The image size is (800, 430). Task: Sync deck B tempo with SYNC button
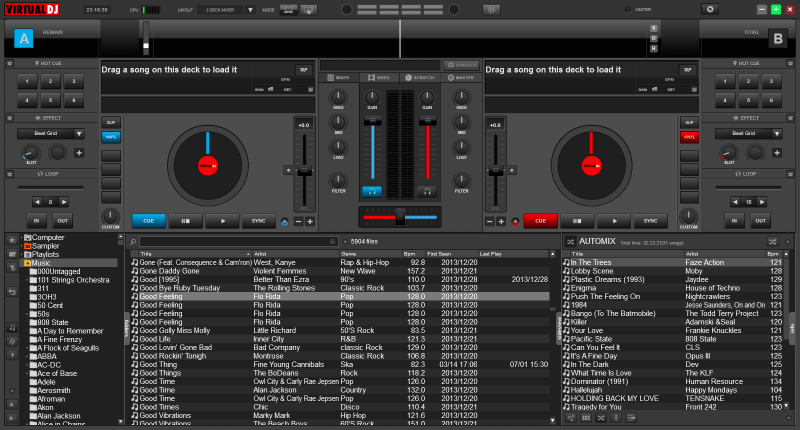coord(651,221)
